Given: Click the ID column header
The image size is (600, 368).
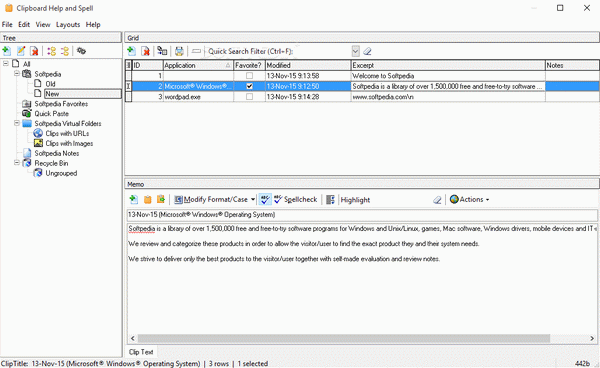Looking at the screenshot, I should point(147,65).
